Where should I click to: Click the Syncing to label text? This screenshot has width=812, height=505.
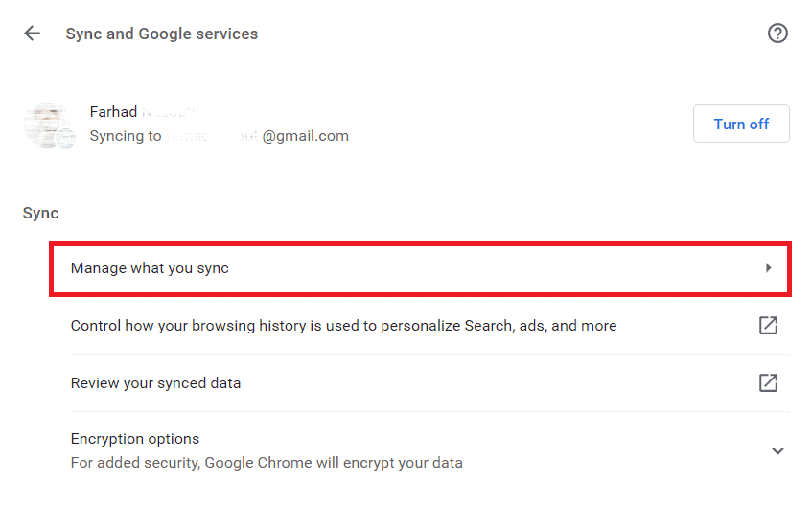point(126,136)
